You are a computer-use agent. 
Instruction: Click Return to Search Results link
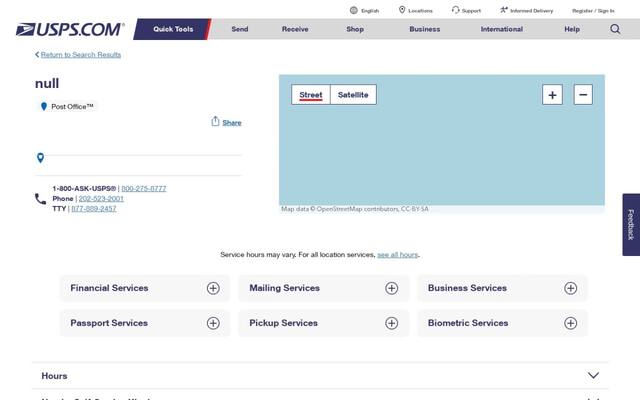(81, 55)
